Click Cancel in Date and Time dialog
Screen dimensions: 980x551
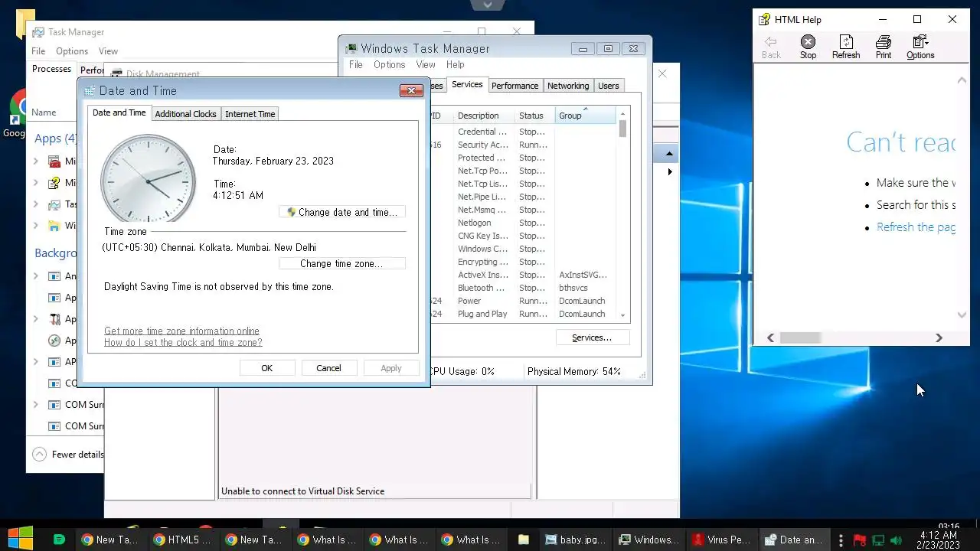(x=328, y=368)
